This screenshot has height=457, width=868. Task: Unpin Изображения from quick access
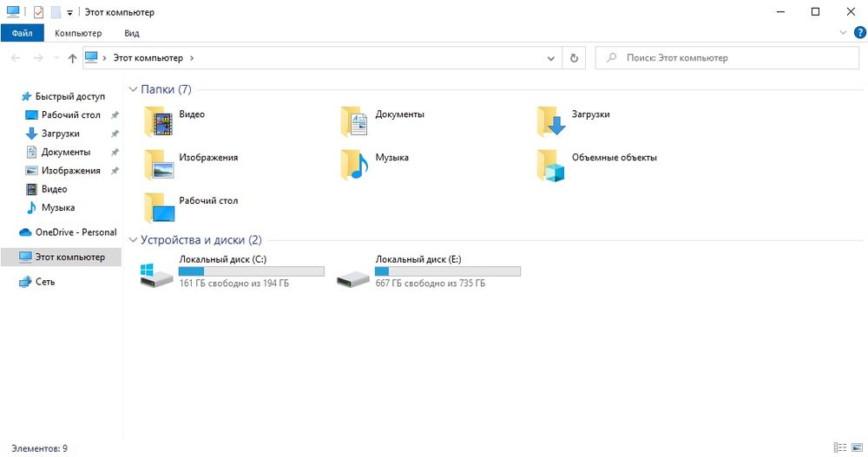[115, 171]
